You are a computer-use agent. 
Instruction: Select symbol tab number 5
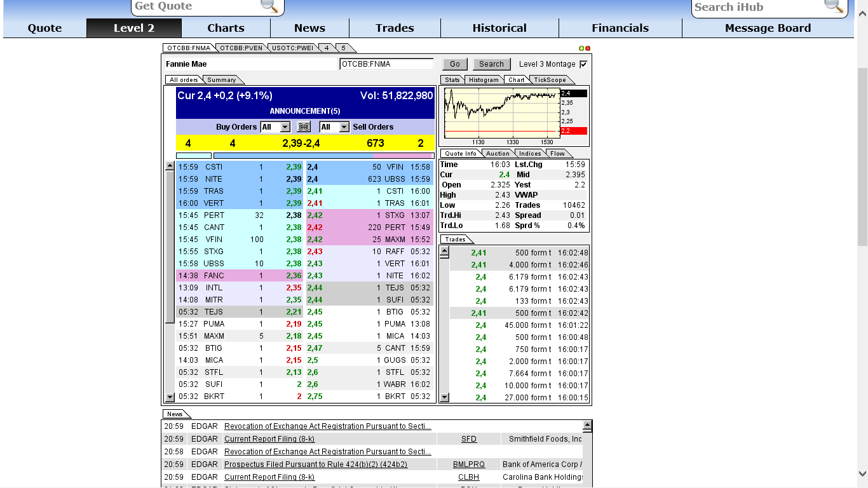coord(344,48)
